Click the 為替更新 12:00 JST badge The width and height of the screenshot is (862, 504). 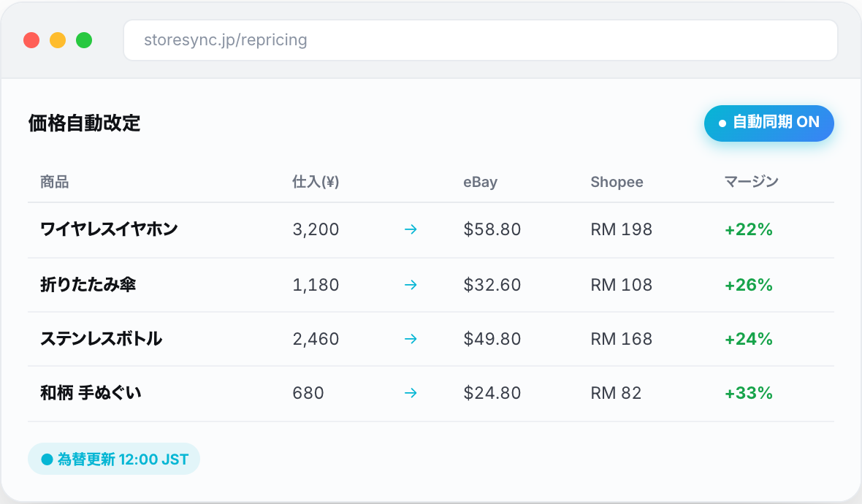click(x=114, y=459)
